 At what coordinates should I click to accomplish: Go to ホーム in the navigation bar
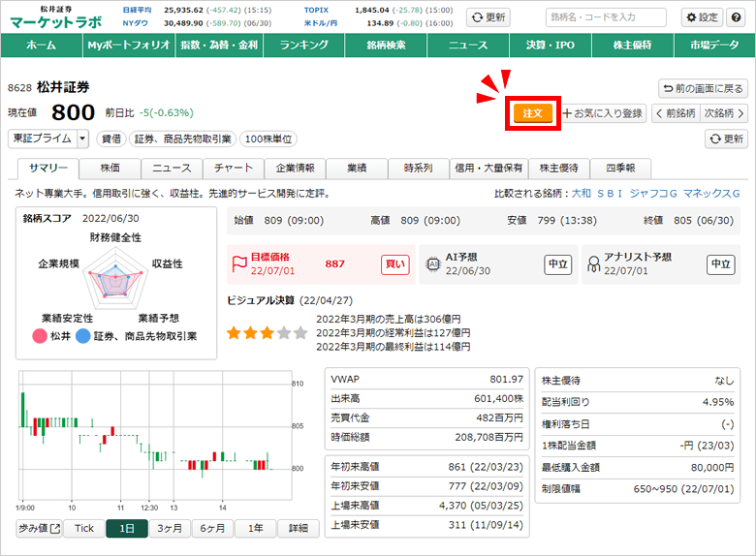42,46
